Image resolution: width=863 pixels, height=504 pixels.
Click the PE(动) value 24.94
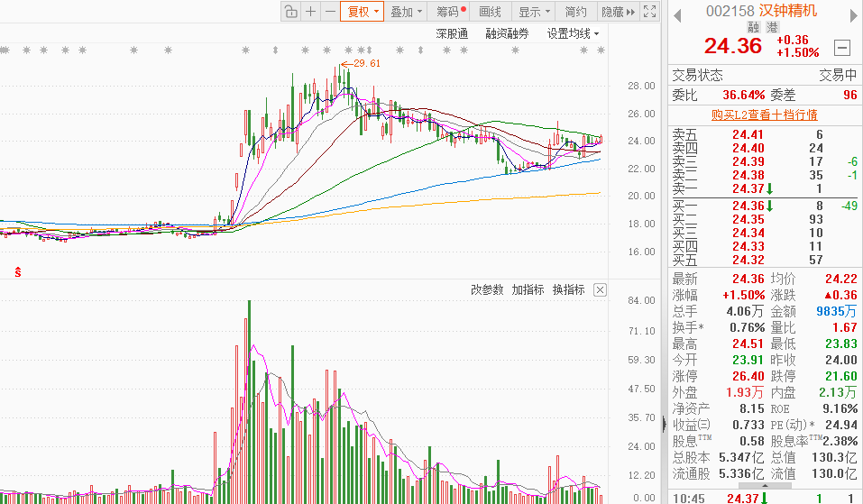[841, 425]
